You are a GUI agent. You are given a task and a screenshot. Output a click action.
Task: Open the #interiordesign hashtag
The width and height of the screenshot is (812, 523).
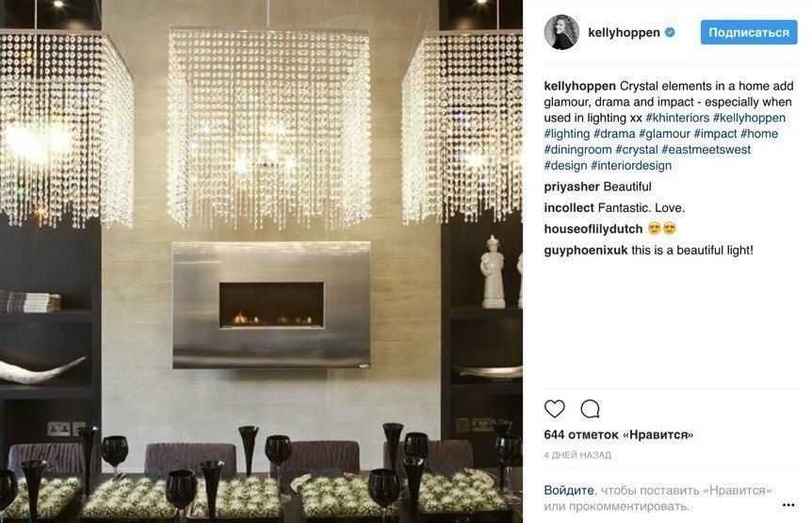[x=631, y=166]
